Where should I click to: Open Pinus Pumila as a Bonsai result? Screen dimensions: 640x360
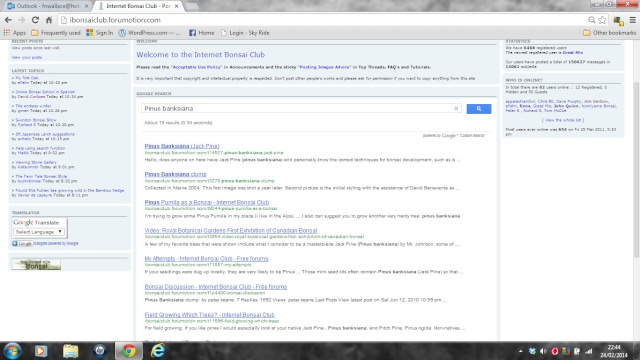coord(207,202)
